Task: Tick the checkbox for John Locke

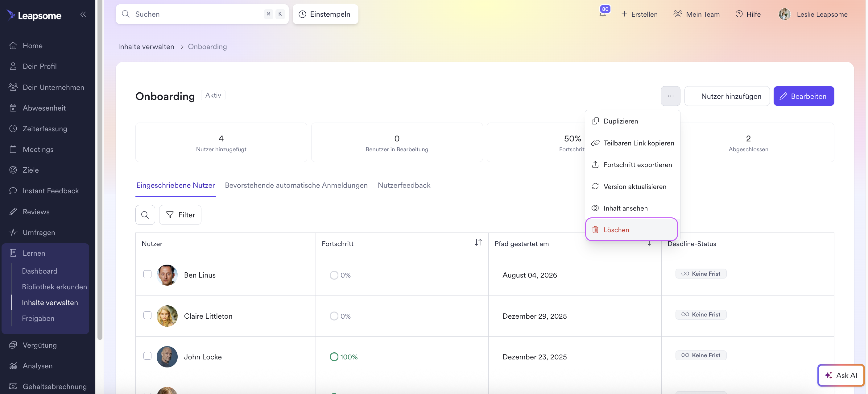Action: (x=147, y=356)
